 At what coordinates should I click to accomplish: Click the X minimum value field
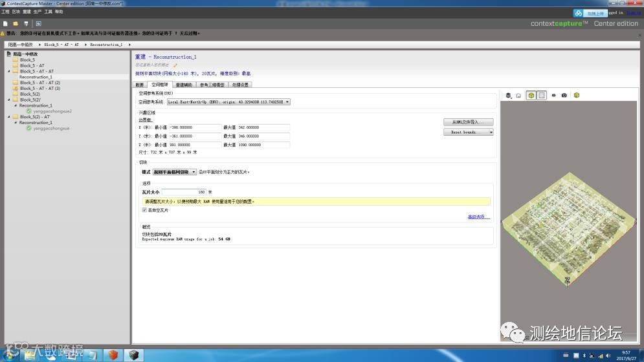coord(195,127)
